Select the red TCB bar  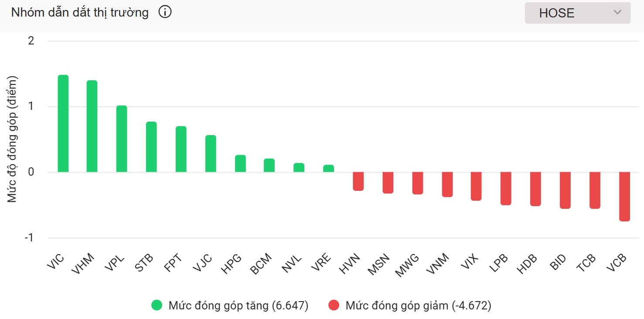click(595, 190)
